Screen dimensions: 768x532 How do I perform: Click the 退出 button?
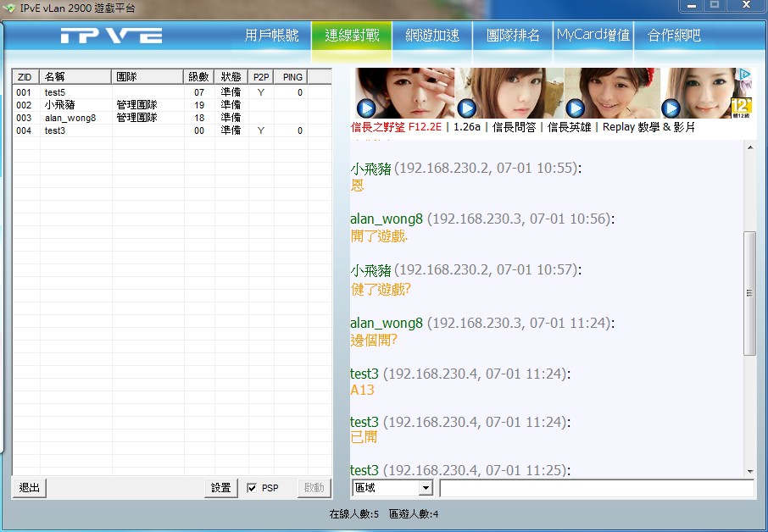(29, 487)
